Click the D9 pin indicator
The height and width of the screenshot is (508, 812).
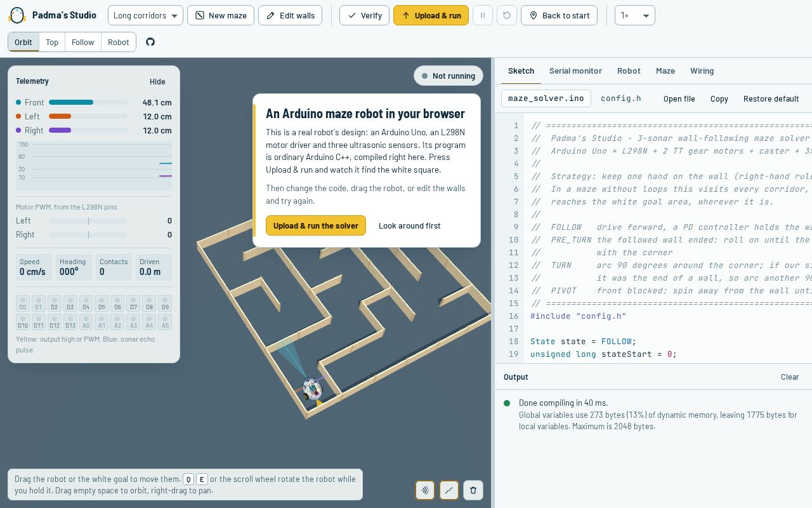tap(165, 304)
